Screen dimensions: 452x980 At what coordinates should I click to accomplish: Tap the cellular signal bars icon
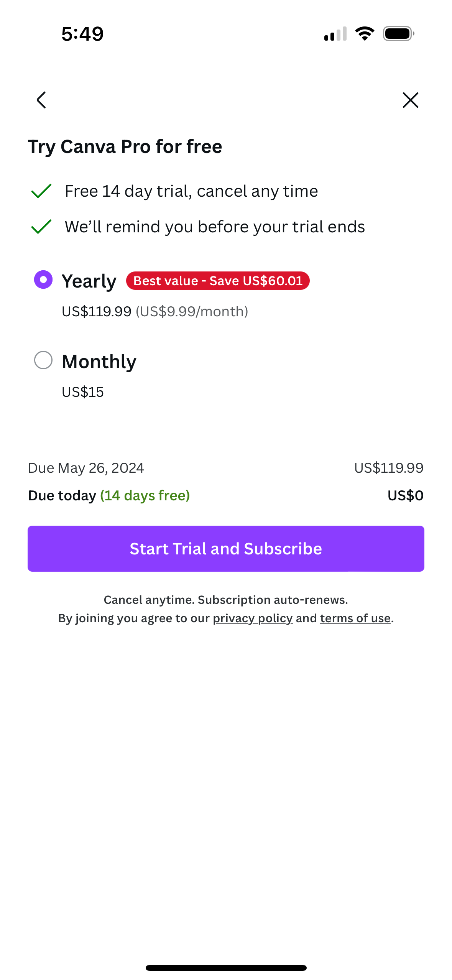[335, 34]
